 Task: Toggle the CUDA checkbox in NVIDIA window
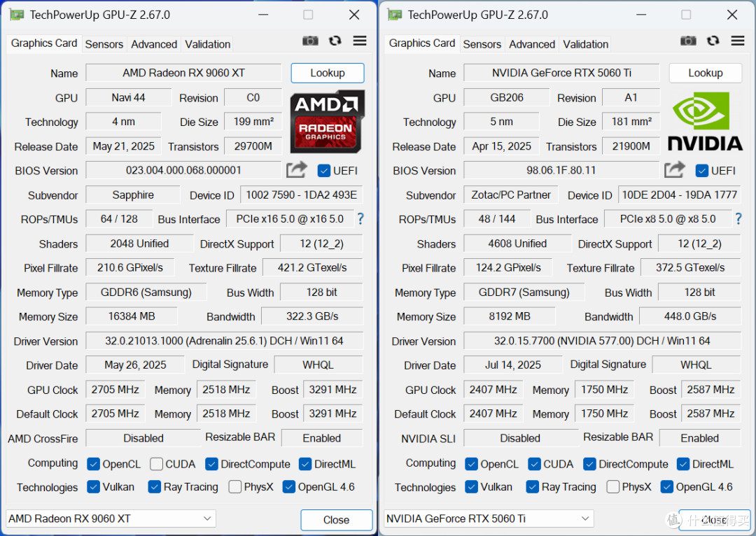tap(534, 464)
